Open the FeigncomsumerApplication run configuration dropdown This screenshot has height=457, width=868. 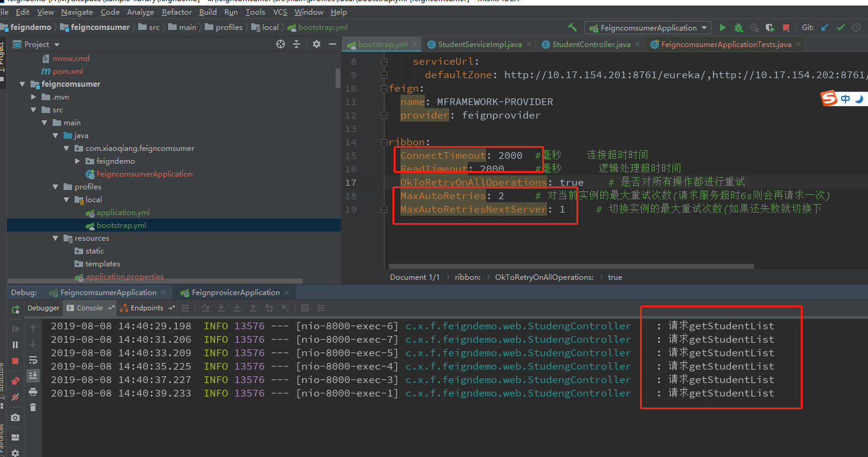[647, 27]
